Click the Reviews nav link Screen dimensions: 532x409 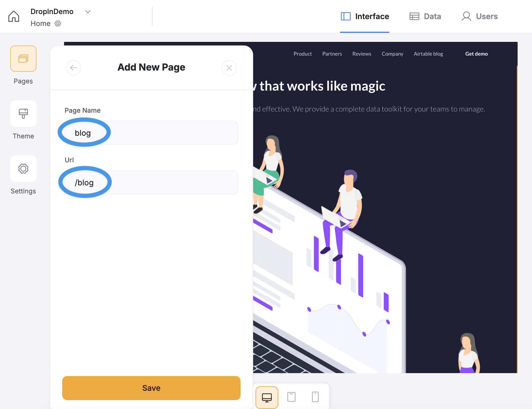362,54
